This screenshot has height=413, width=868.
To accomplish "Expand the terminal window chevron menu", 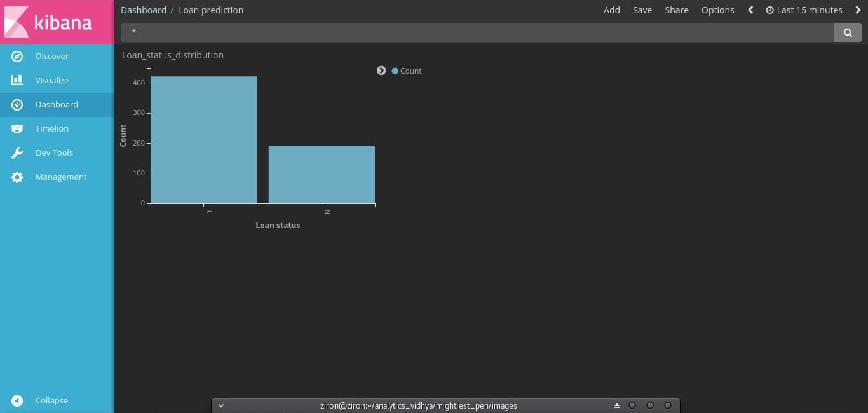I will point(221,405).
